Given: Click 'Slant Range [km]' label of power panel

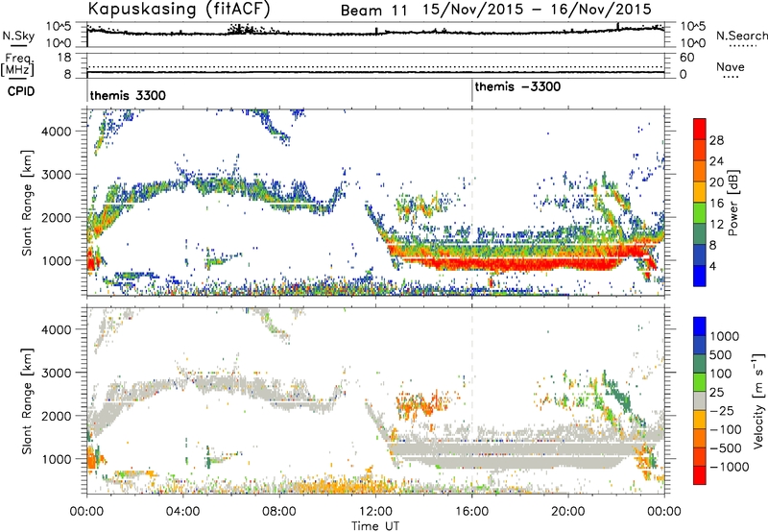Looking at the screenshot, I should click(x=28, y=203).
